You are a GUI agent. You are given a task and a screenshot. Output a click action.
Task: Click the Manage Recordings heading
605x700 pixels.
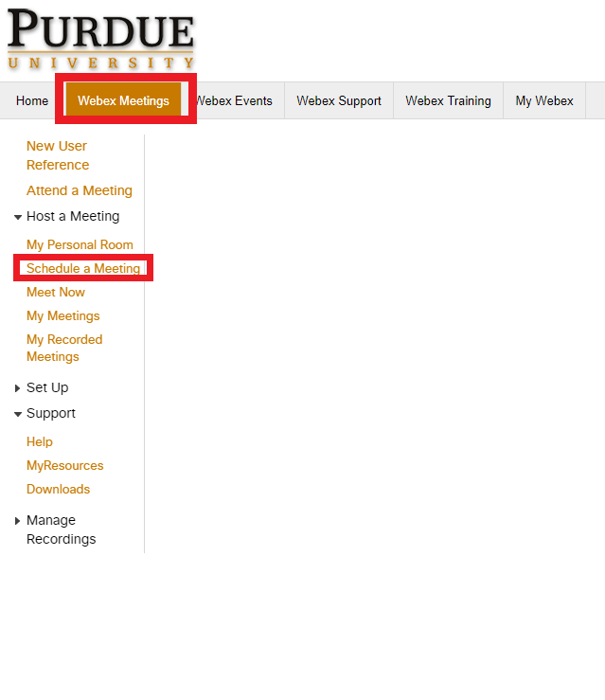pos(62,529)
